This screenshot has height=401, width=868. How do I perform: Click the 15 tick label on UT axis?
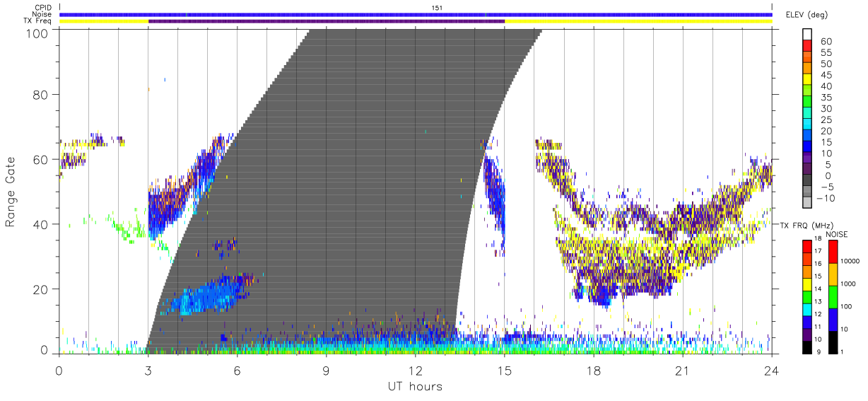pyautogui.click(x=504, y=370)
